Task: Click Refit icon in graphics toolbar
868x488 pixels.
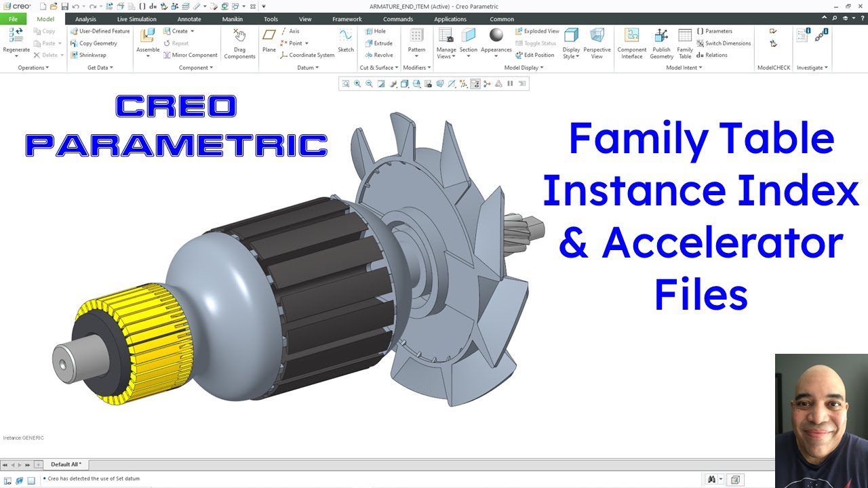Action: (345, 83)
